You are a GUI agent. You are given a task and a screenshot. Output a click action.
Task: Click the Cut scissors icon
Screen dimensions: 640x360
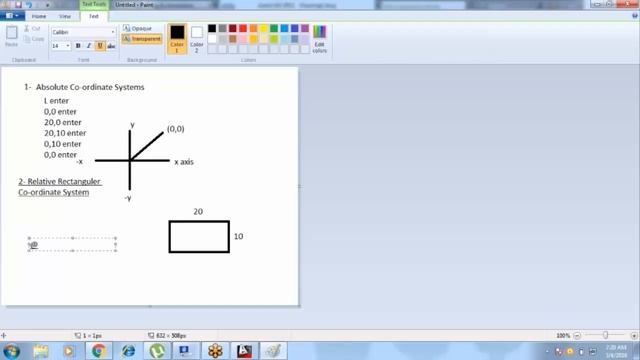27,28
